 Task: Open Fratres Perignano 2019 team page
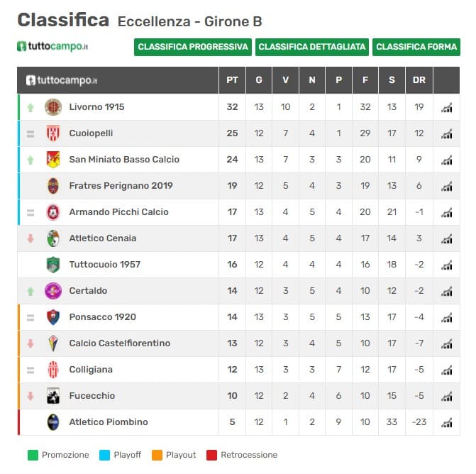[121, 186]
